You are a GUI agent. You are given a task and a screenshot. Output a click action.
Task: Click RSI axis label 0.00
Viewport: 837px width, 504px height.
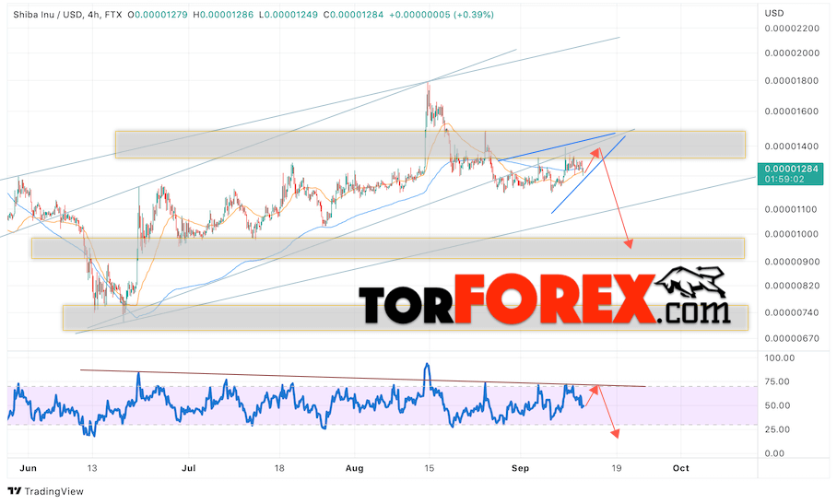click(774, 454)
